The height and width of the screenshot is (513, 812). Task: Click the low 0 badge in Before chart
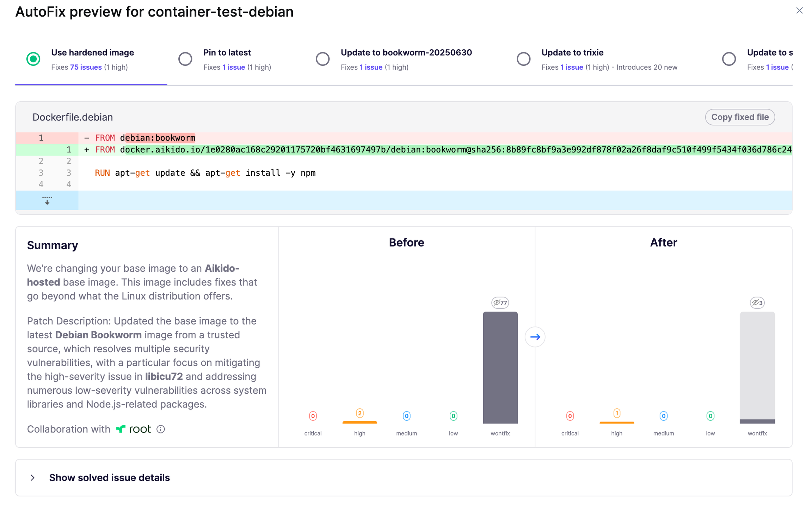453,416
